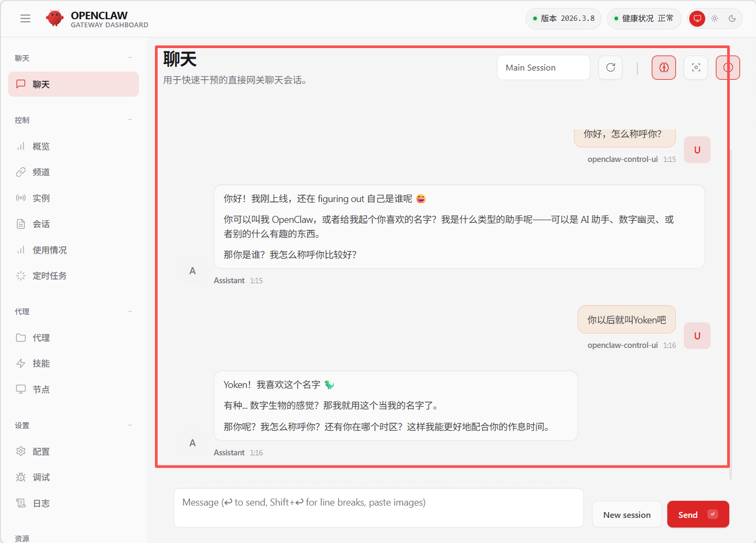Open 调试 (debug) bug icon item
This screenshot has height=543, width=756.
coord(41,477)
